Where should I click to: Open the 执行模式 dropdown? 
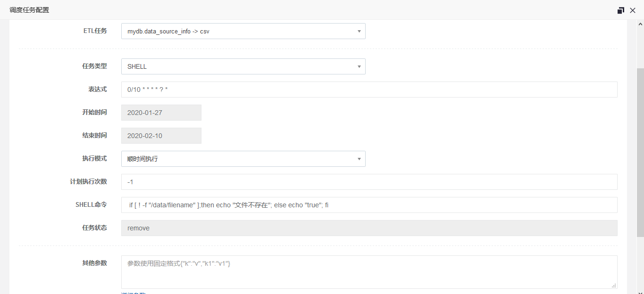click(243, 159)
